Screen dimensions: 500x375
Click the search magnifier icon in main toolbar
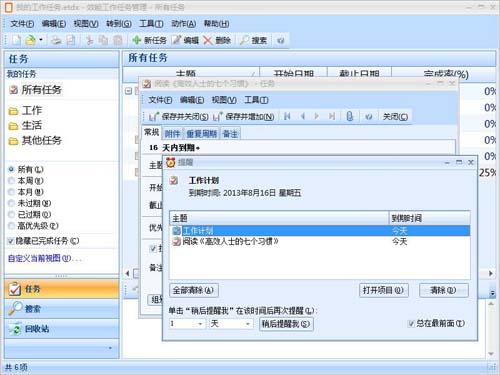pyautogui.click(x=244, y=40)
